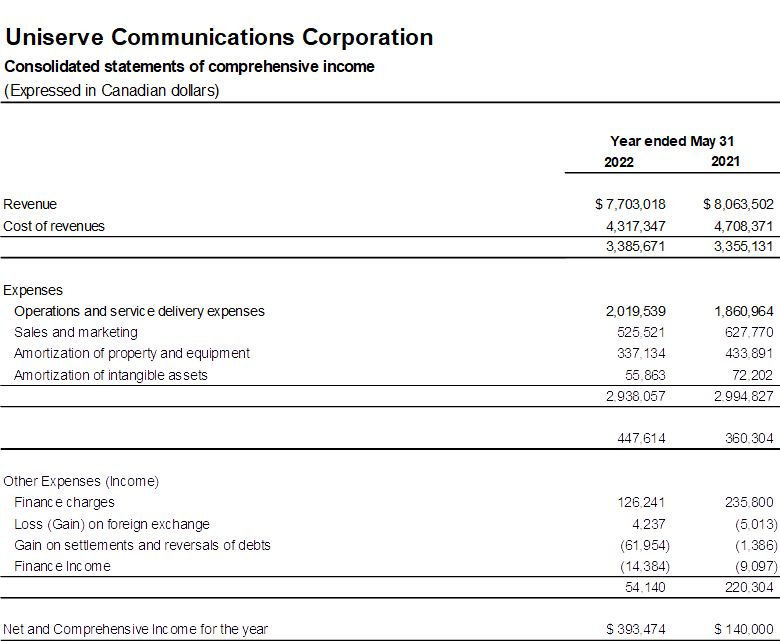Image resolution: width=780 pixels, height=641 pixels.
Task: Click Net and Comprehensive Income for the year
Action: [135, 630]
